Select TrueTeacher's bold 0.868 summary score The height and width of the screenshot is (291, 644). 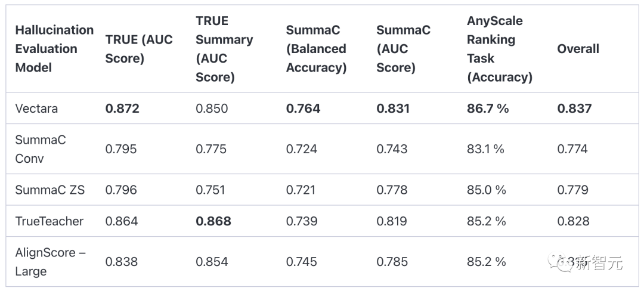click(x=213, y=221)
